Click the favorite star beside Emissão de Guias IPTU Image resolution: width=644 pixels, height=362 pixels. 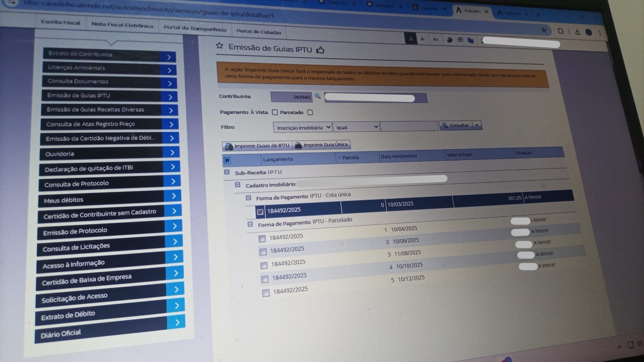tap(219, 46)
